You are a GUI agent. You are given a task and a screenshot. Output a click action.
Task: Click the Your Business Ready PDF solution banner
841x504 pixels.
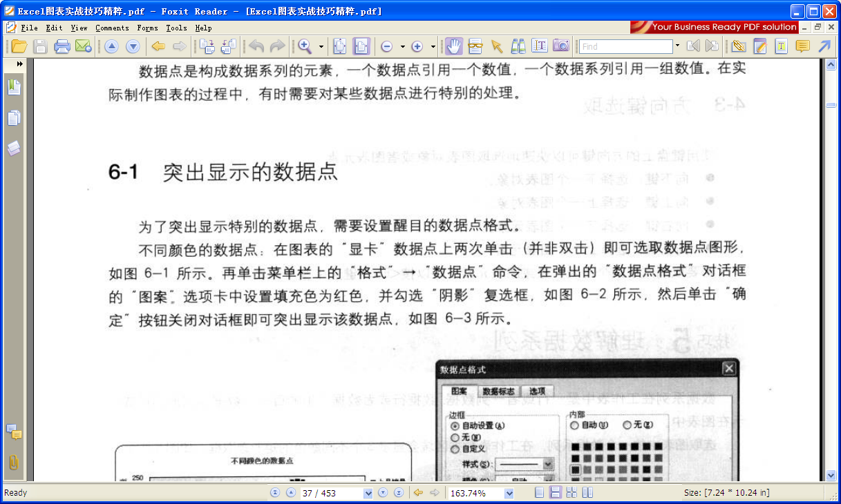point(715,27)
